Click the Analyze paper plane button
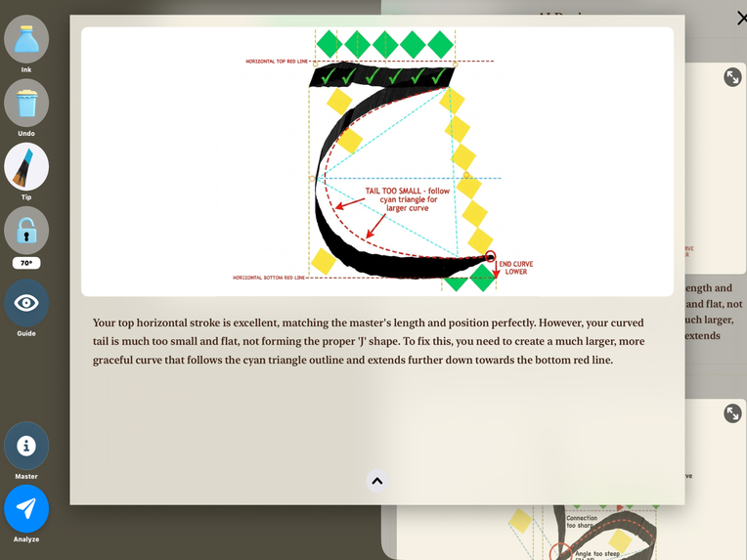This screenshot has width=747, height=560. 26,508
